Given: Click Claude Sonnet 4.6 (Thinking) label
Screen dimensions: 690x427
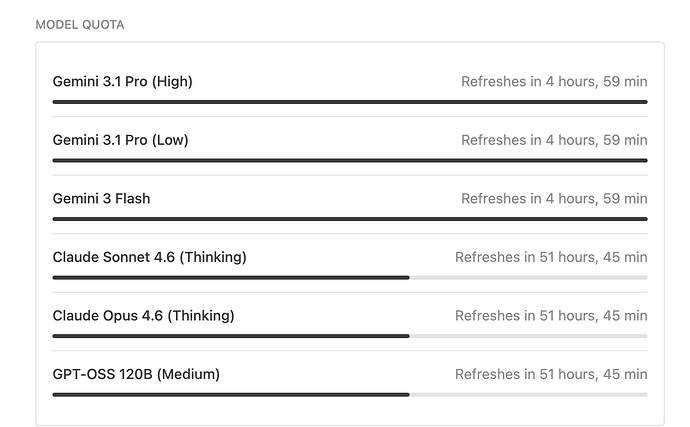Looking at the screenshot, I should (150, 257).
